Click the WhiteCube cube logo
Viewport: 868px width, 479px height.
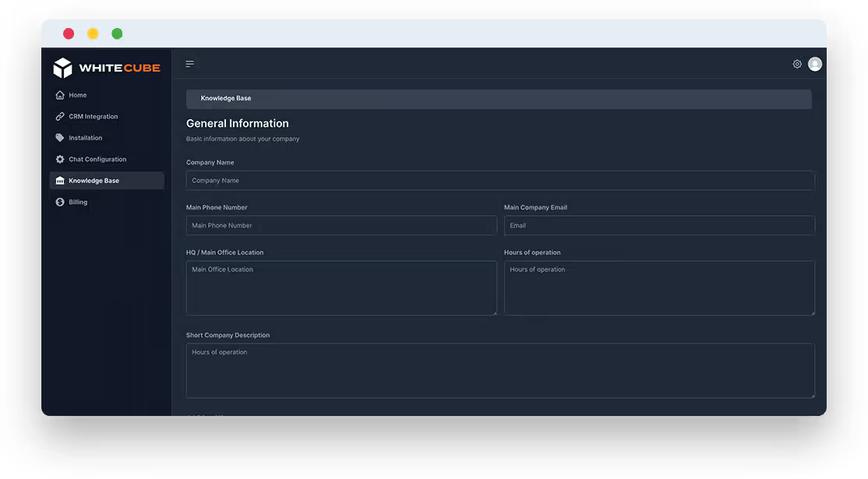coord(62,67)
